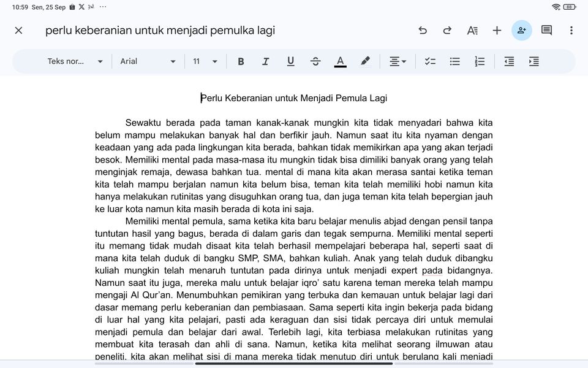Open the insert menu with plus icon
Image resolution: width=588 pixels, height=368 pixels.
[497, 30]
